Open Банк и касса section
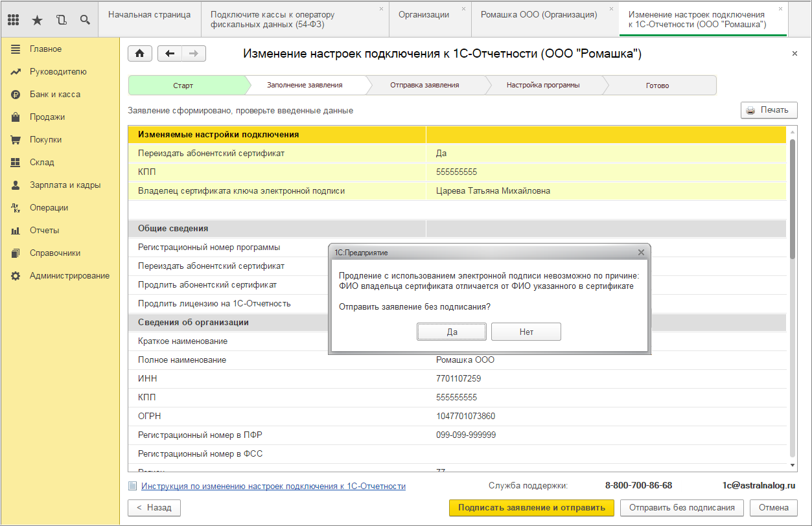The image size is (812, 526). 55,95
